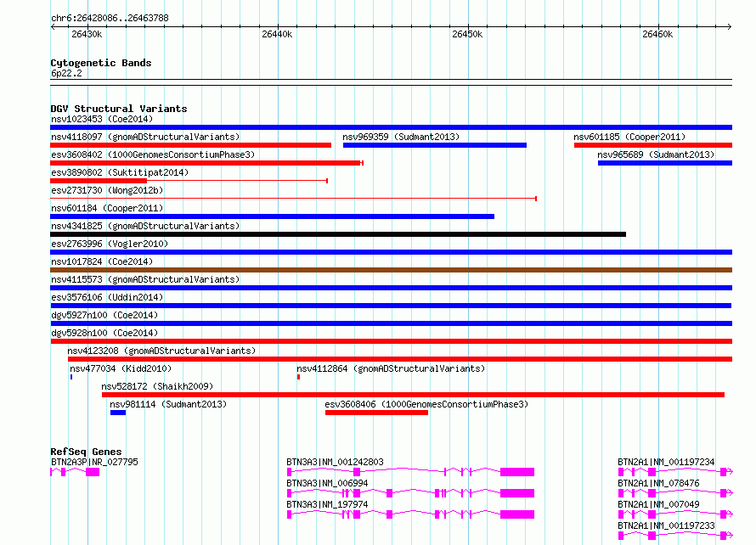Click the 6p22.2 band label
This screenshot has height=545, width=756.
[x=66, y=73]
